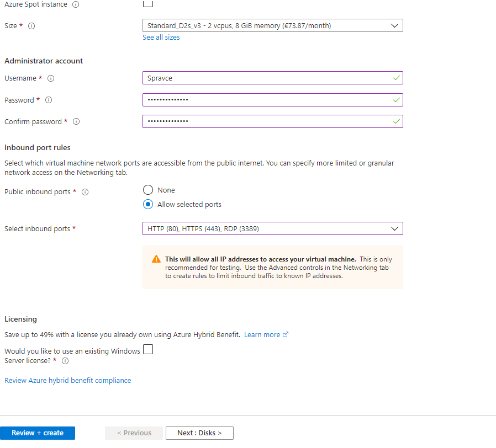Open the VM Size dropdown

272,25
